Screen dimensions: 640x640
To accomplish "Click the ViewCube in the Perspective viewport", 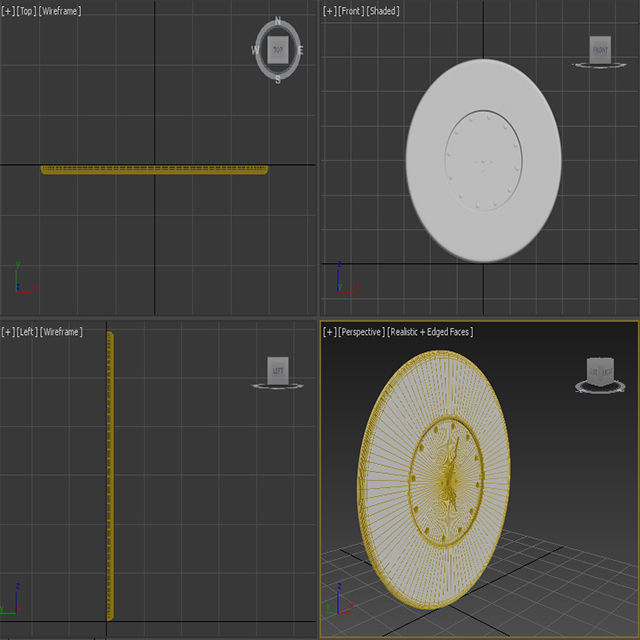I will pos(600,372).
